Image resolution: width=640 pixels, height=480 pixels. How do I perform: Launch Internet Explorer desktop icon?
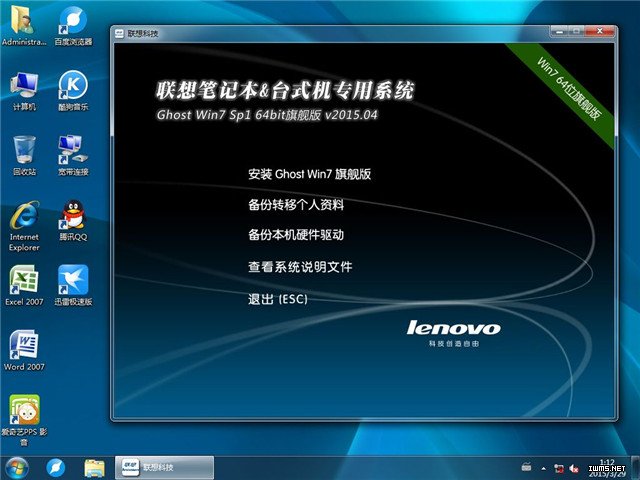[24, 226]
